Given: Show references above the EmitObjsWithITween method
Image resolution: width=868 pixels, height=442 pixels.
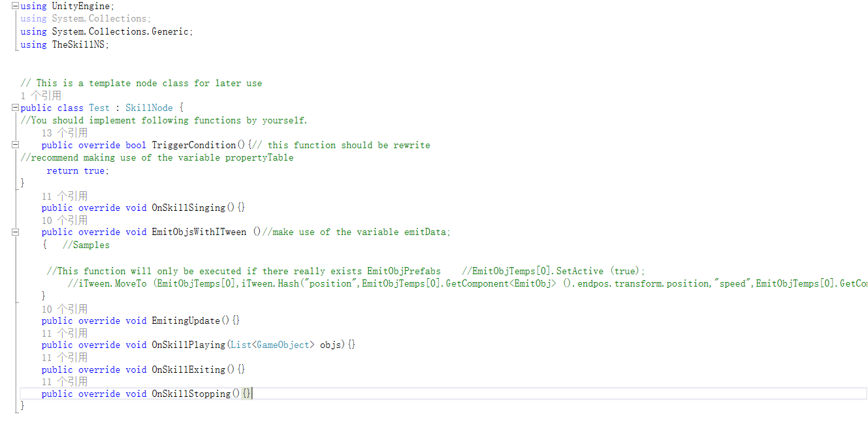Looking at the screenshot, I should [x=64, y=220].
